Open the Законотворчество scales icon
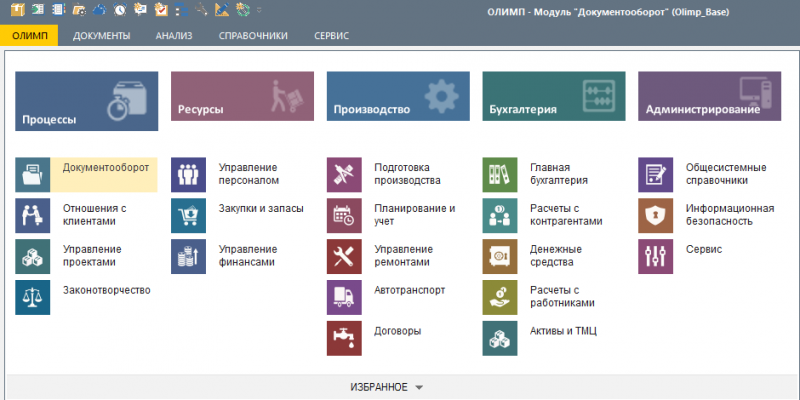800x400 pixels. 33,297
